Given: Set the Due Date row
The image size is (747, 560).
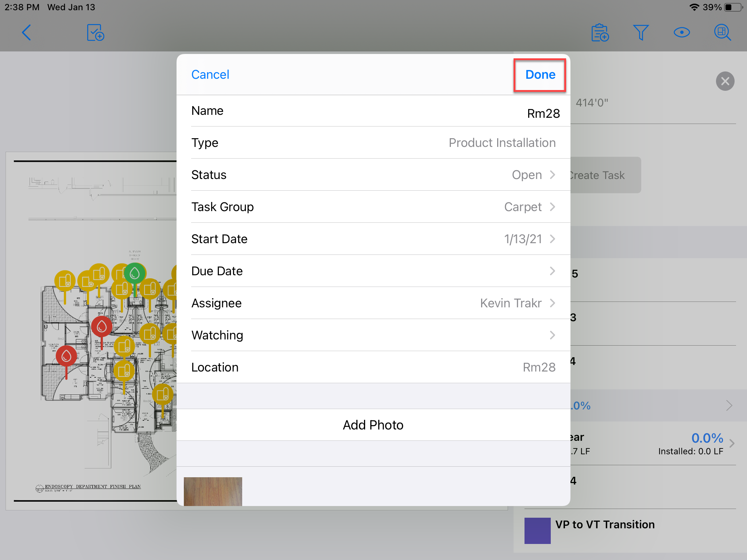Looking at the screenshot, I should tap(373, 271).
